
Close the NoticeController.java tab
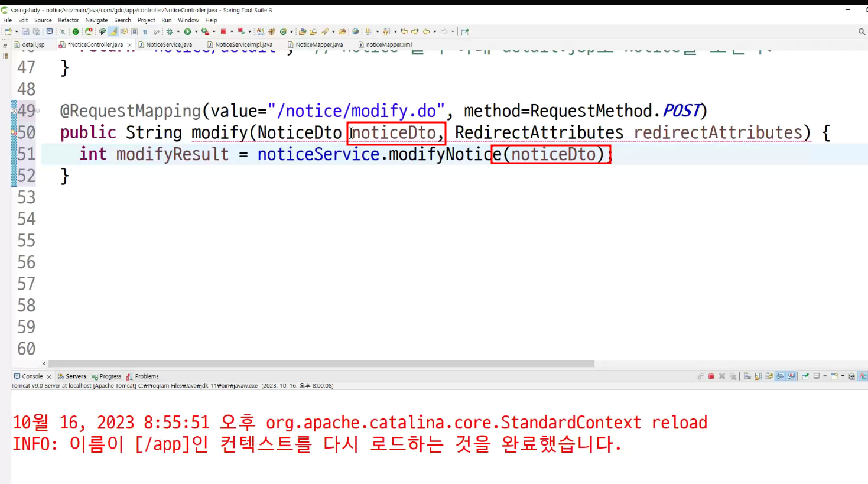(129, 45)
